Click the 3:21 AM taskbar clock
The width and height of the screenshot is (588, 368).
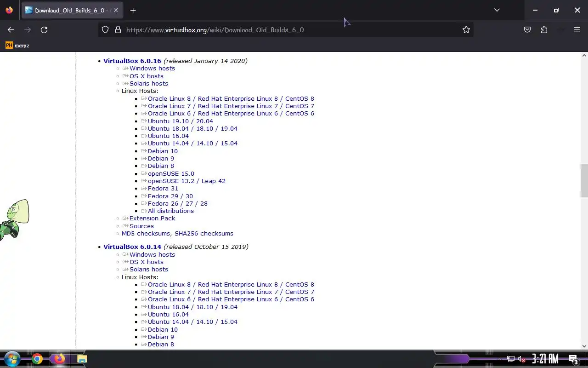tap(545, 359)
